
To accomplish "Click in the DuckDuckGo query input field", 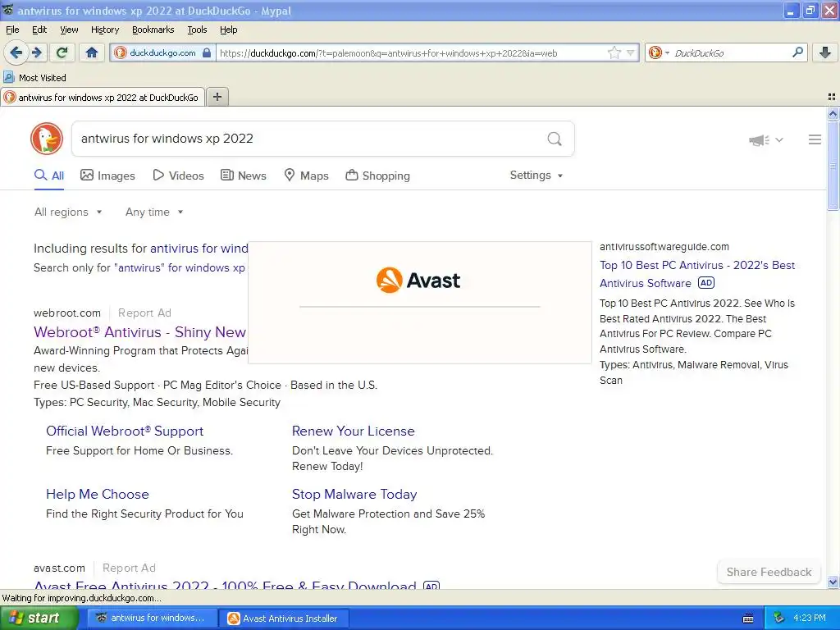I will (x=311, y=139).
